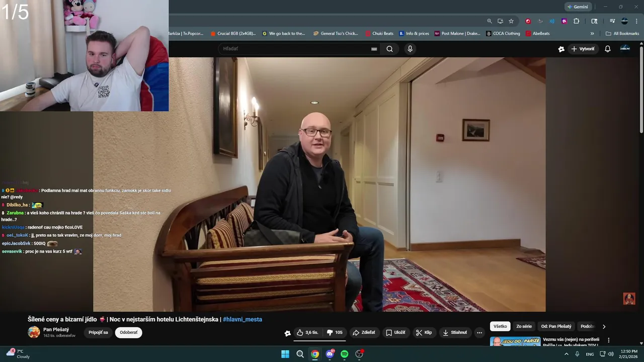
Task: Open Chrome three-dot menu
Action: click(x=637, y=21)
